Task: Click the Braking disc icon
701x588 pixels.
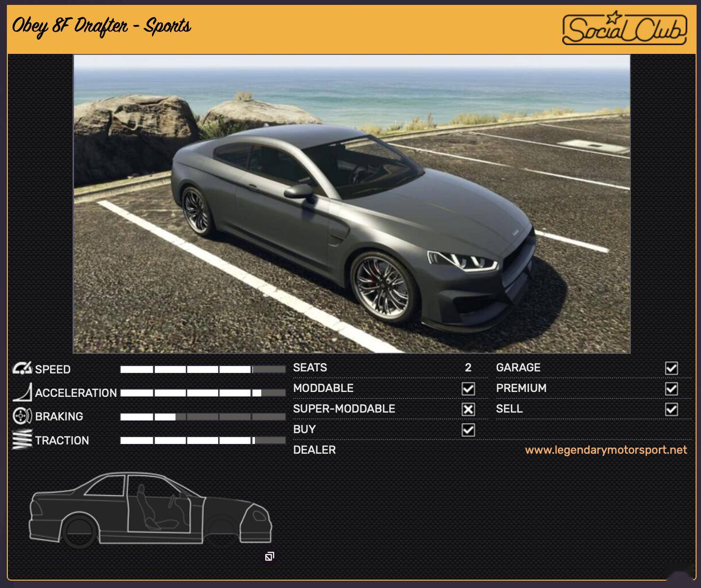Action: pyautogui.click(x=22, y=416)
